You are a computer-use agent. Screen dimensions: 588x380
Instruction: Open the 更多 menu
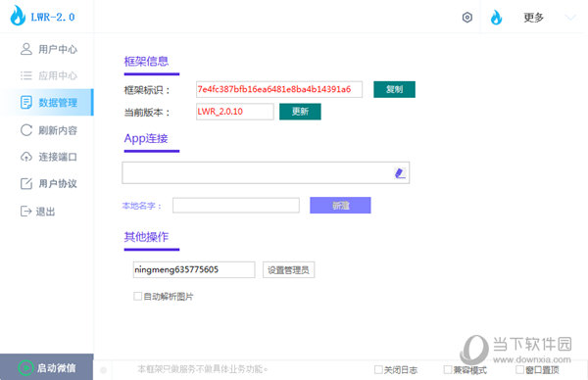point(533,18)
